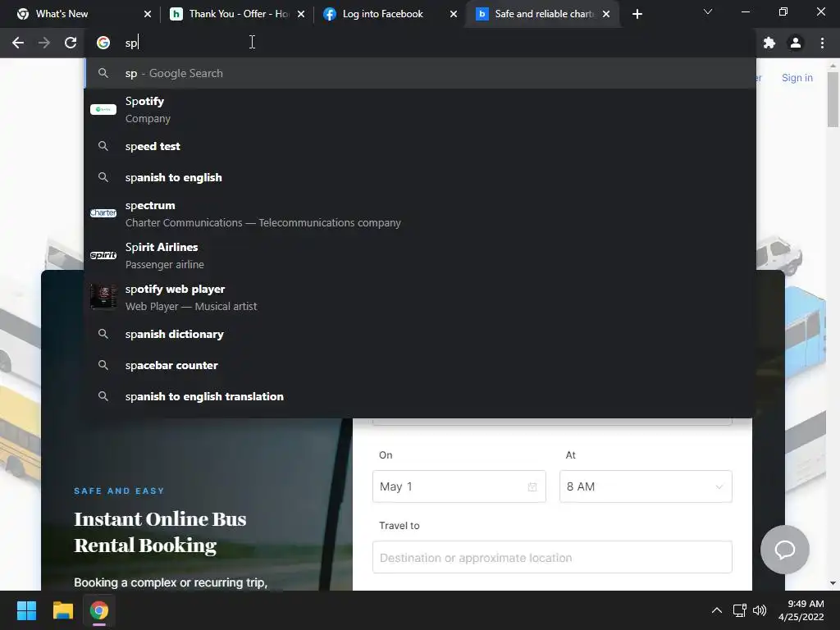The height and width of the screenshot is (630, 840).
Task: Click search icon beside 'speed test'
Action: click(x=103, y=146)
